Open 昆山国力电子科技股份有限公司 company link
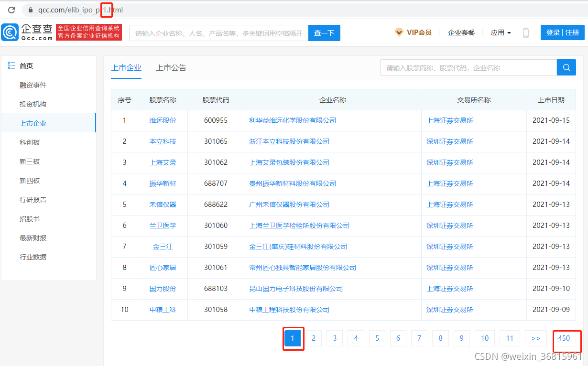Screen dimensions: 588x366 click(x=296, y=289)
